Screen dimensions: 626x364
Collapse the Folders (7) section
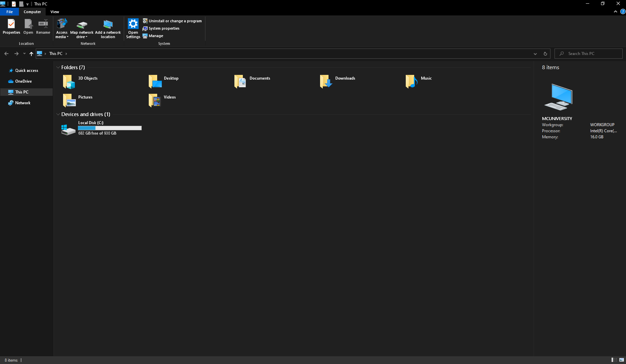58,67
